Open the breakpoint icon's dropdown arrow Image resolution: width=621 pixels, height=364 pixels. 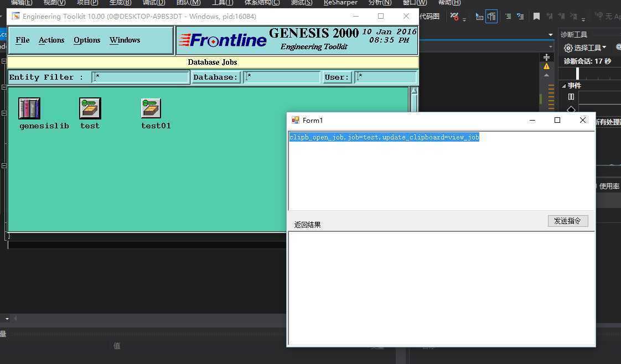pyautogui.click(x=464, y=19)
